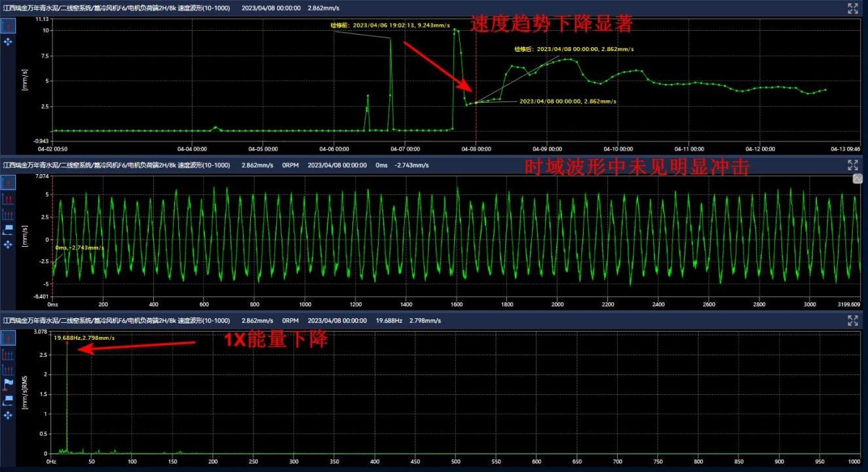
Task: Toggle single cursor mode in spectrum panel
Action: (x=9, y=338)
